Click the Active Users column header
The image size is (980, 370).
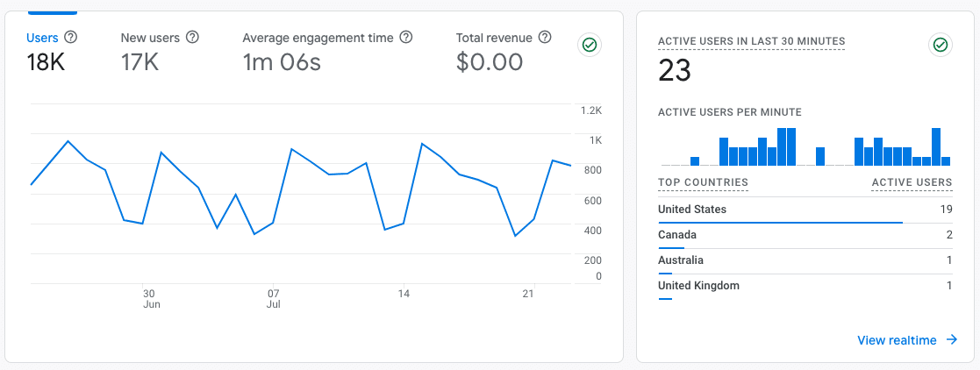[x=912, y=182]
